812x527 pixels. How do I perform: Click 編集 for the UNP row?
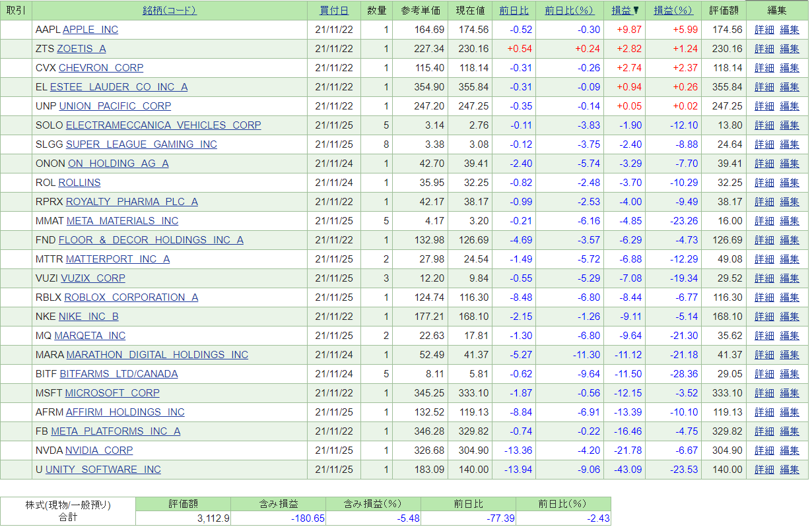point(790,106)
